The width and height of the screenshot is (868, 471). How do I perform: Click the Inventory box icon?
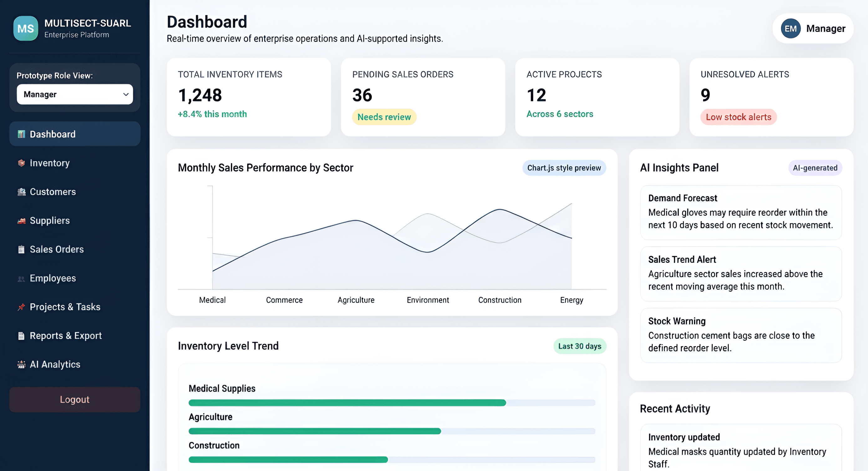pos(21,163)
